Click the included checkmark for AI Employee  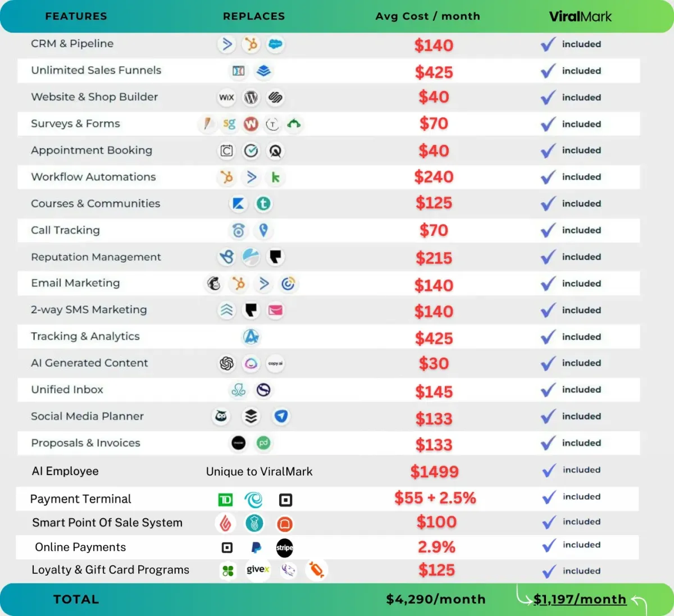[549, 471]
